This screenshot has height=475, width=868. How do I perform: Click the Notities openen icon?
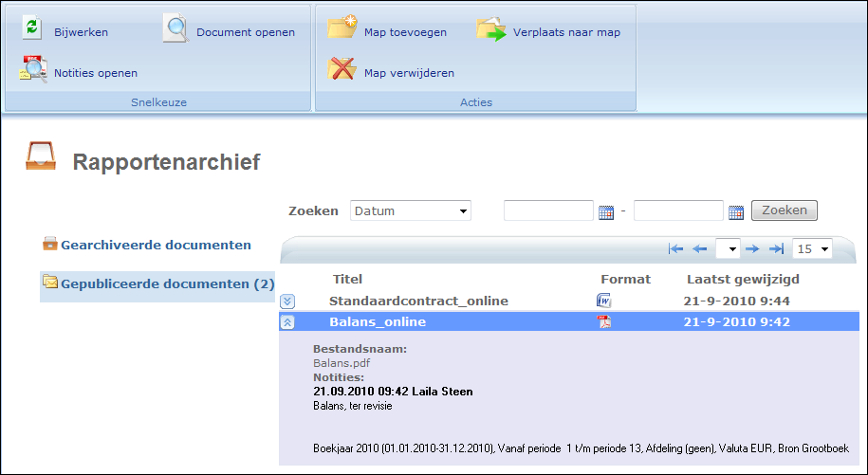point(32,69)
